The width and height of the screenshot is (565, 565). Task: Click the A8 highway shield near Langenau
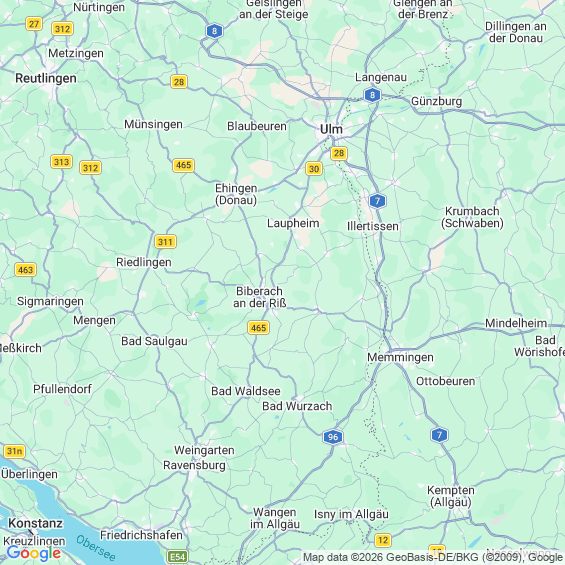click(372, 95)
